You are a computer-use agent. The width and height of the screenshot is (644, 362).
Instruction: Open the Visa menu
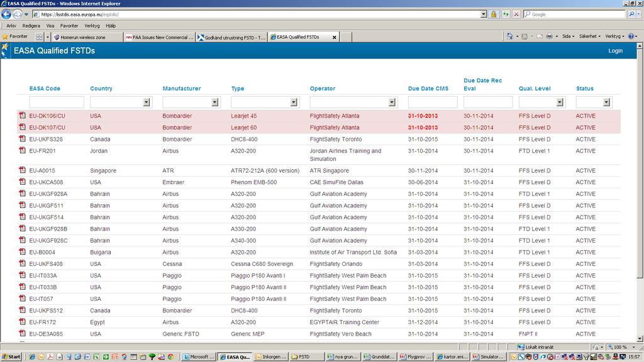50,25
